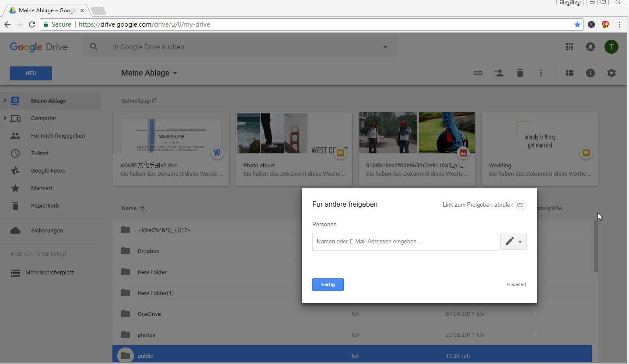Click the trash remove toolbar icon

click(x=520, y=73)
